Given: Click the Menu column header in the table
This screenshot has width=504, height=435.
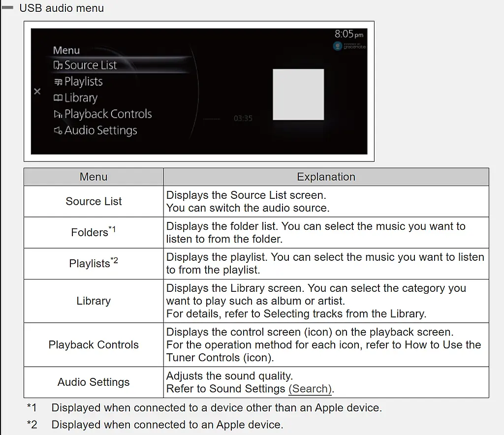Looking at the screenshot, I should (94, 177).
